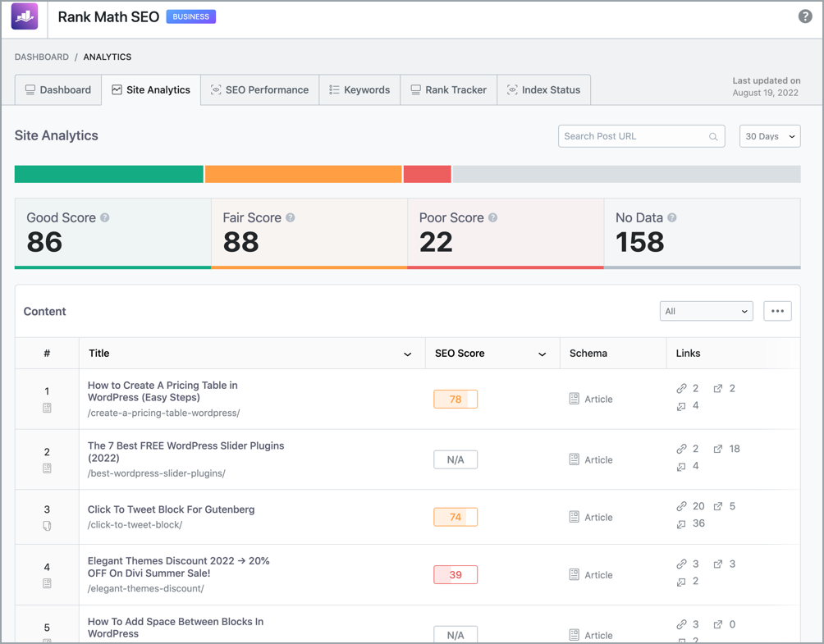Click the search magnifier icon

[713, 137]
